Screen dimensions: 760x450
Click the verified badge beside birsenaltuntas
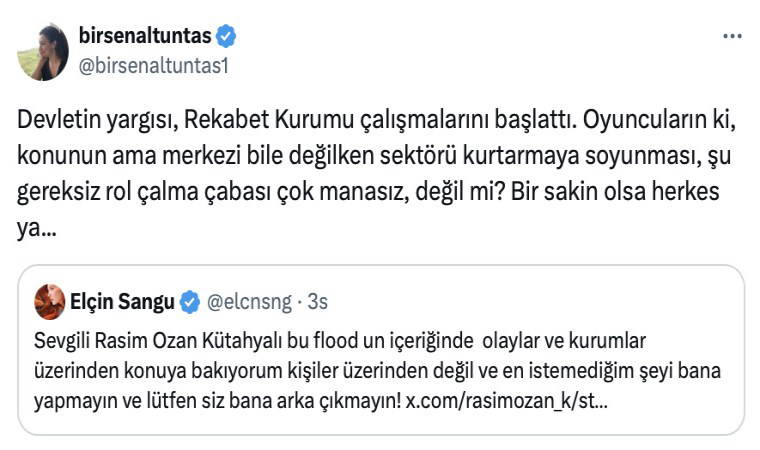(x=227, y=37)
